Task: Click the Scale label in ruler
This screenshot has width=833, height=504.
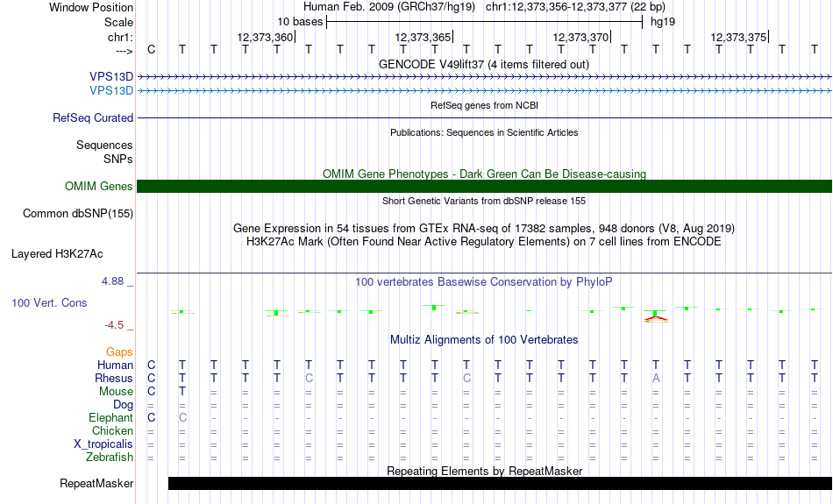Action: coord(118,22)
